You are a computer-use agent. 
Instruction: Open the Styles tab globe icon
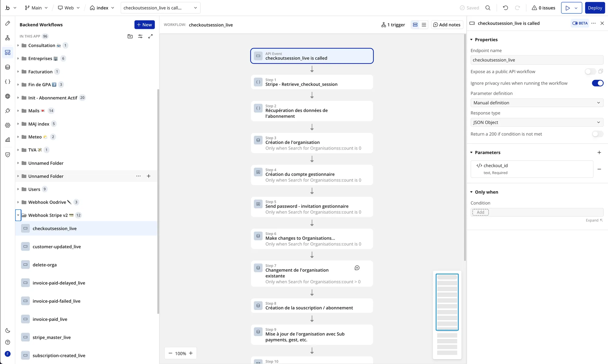[x=8, y=96]
